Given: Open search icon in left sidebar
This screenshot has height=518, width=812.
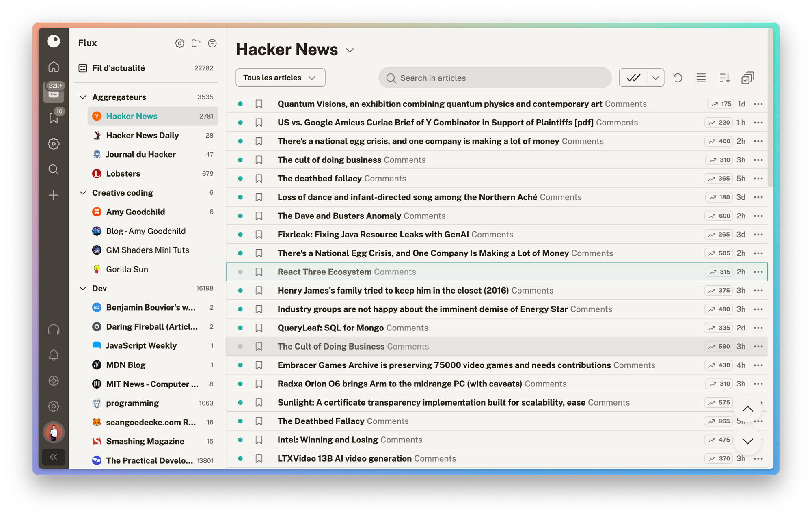Looking at the screenshot, I should click(x=54, y=169).
